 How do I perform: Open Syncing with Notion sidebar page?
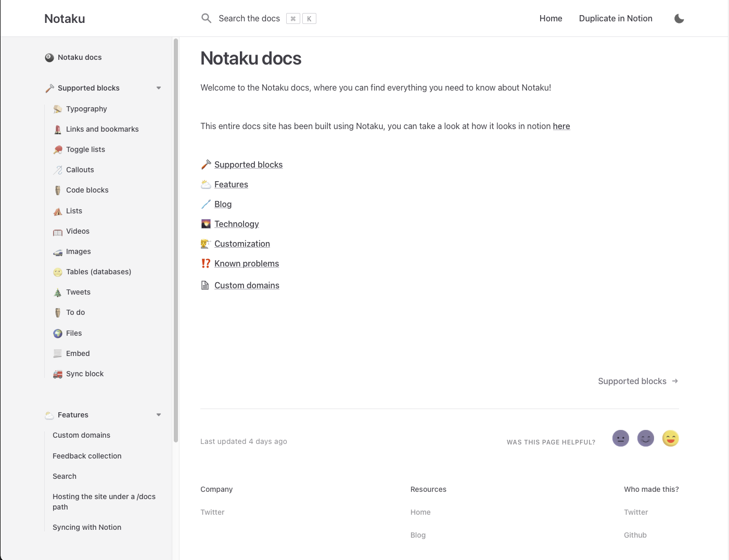(87, 527)
